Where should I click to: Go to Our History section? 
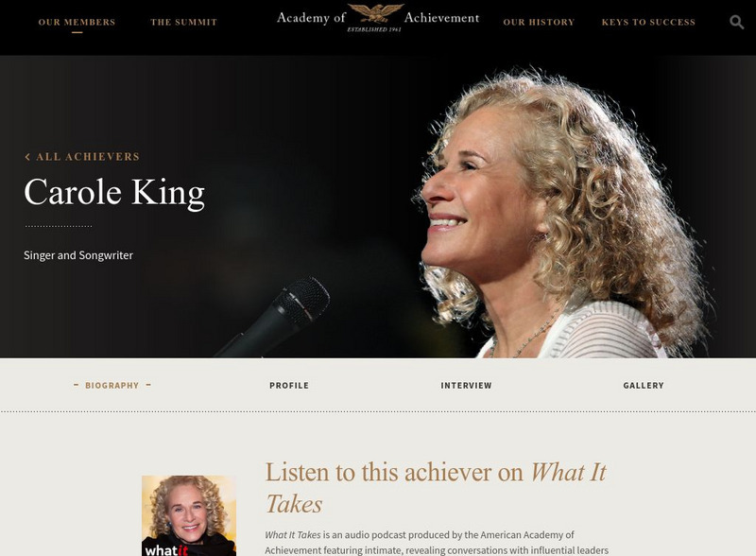click(x=539, y=22)
